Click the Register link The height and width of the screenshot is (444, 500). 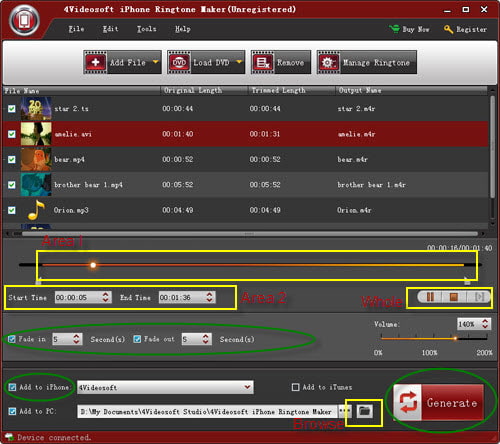pyautogui.click(x=471, y=29)
